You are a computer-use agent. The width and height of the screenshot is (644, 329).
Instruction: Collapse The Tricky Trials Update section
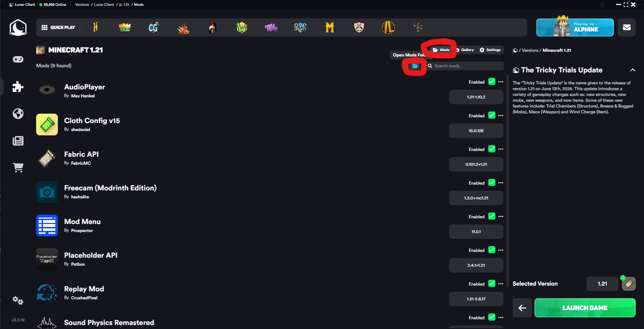pyautogui.click(x=632, y=70)
